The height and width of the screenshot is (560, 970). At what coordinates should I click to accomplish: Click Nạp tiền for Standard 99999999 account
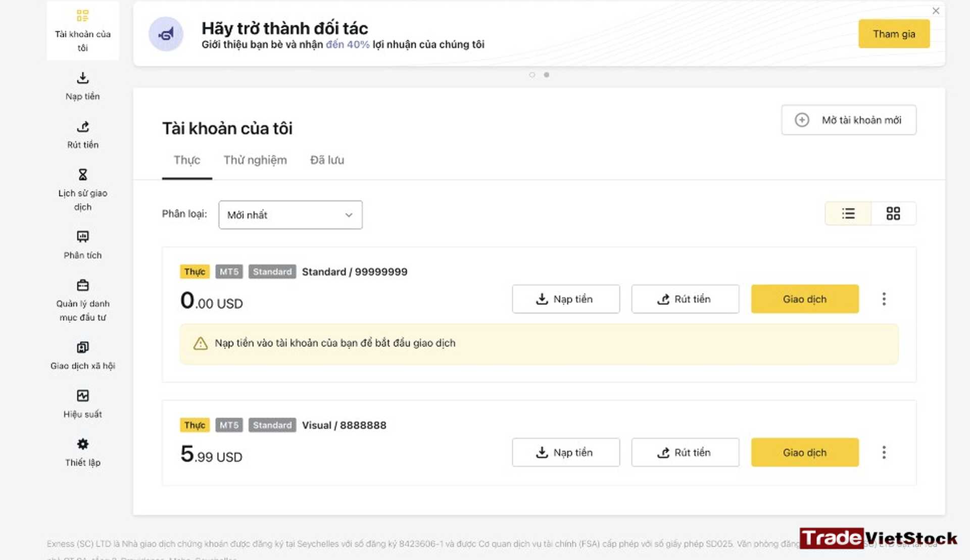(x=566, y=299)
